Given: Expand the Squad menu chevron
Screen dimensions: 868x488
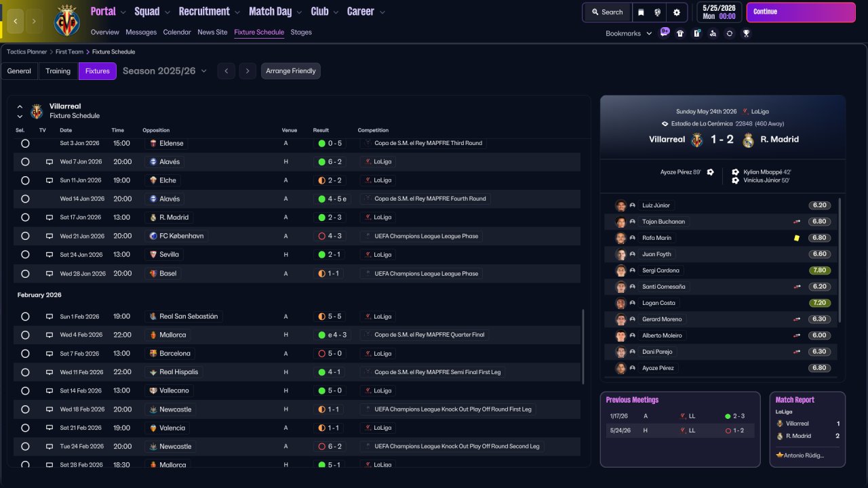Looking at the screenshot, I should (167, 12).
